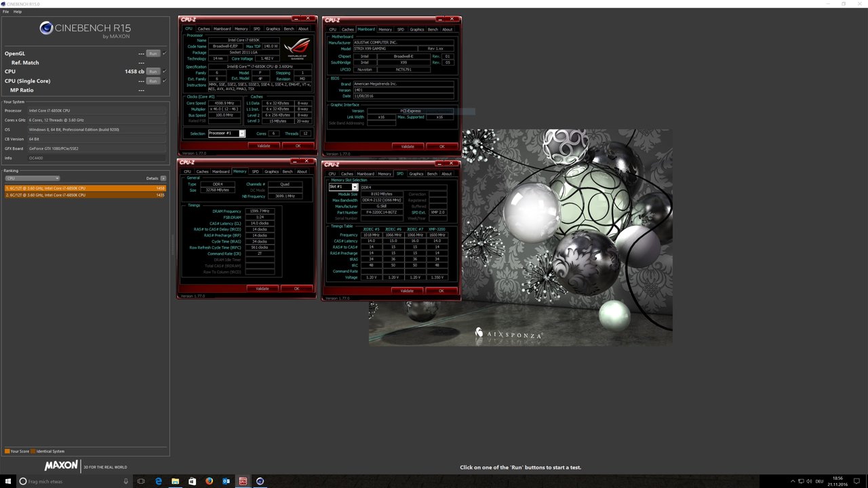868x488 pixels.
Task: Open Memory tab in CPU-Z CPU window
Action: click(241, 29)
